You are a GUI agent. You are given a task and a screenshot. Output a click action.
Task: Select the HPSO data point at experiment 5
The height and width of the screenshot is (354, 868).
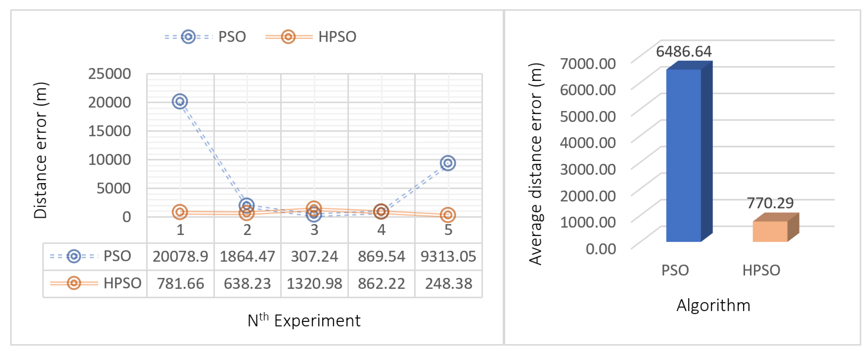448,215
